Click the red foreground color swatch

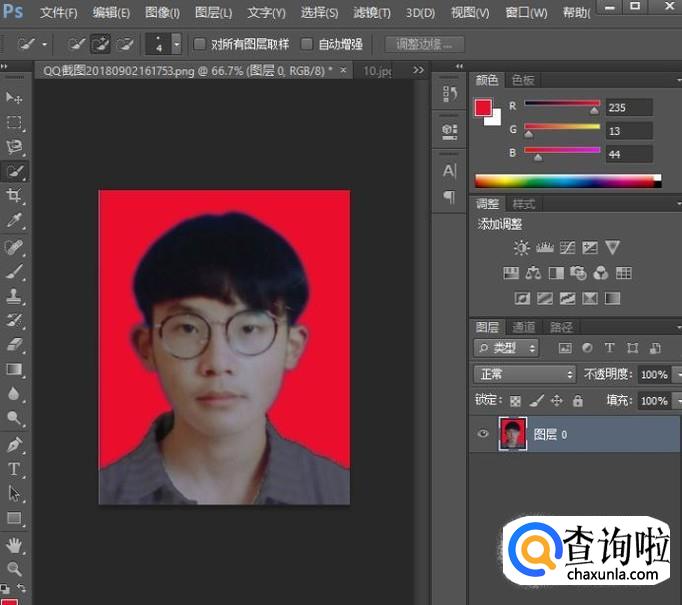point(483,107)
